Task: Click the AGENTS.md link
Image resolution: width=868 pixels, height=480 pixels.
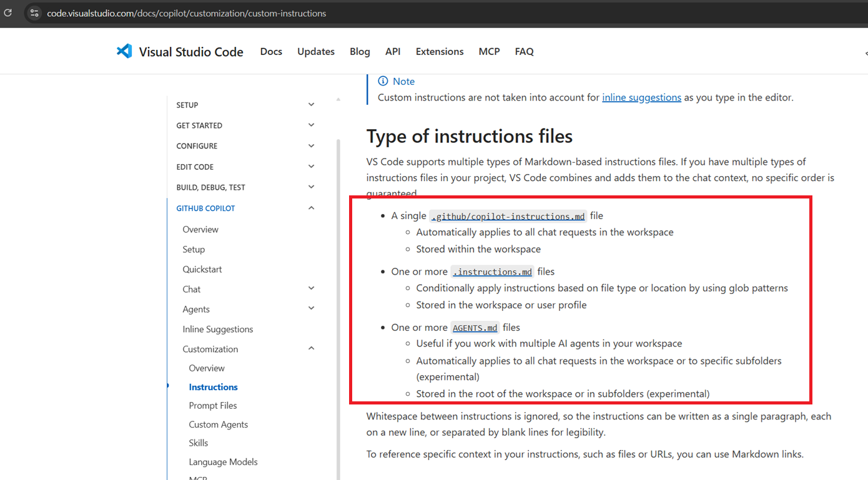Action: pos(475,328)
